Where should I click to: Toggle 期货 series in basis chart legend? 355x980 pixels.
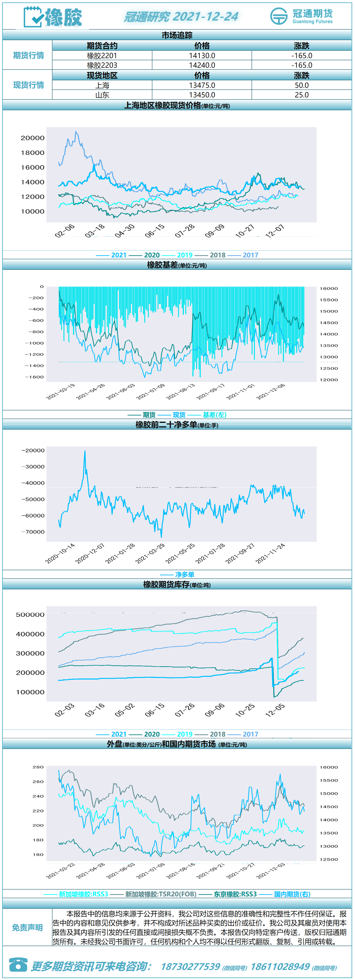tap(141, 415)
